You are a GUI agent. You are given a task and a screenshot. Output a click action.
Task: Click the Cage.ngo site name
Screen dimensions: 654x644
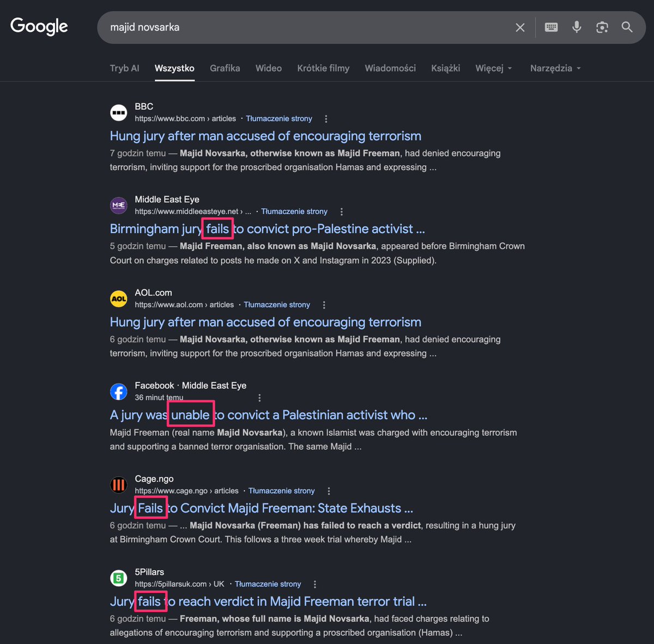coord(154,478)
